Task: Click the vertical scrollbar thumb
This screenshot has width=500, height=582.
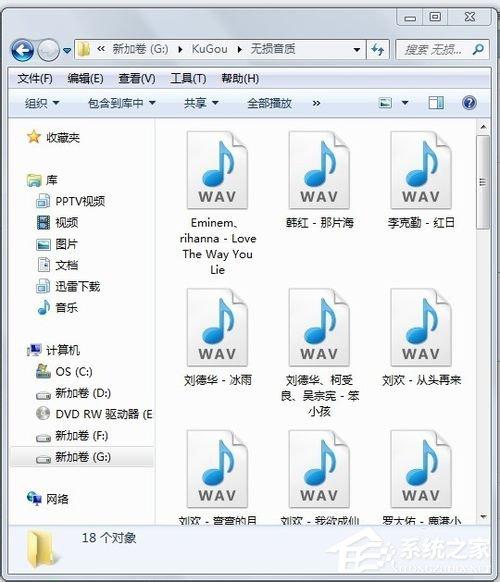Action: [483, 182]
